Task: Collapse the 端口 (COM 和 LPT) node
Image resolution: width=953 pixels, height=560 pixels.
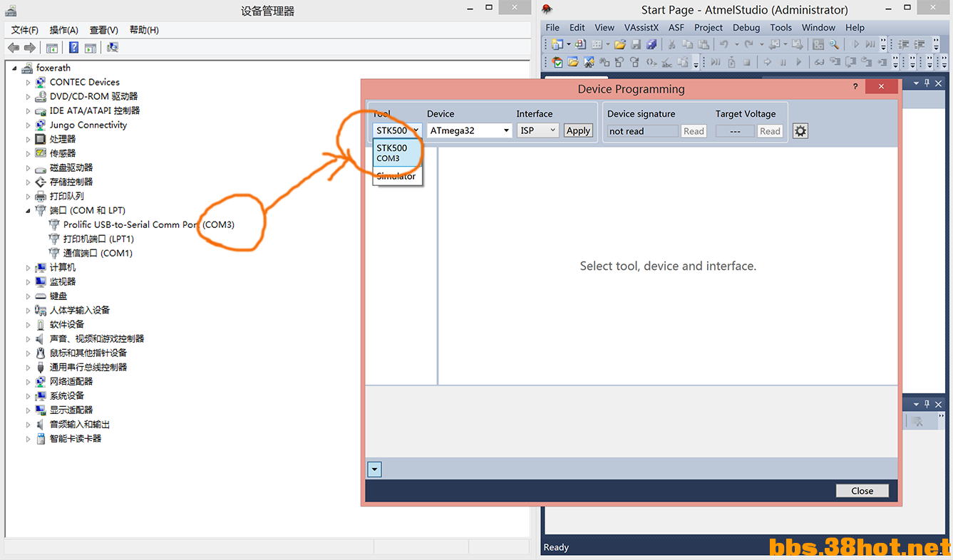Action: 29,210
